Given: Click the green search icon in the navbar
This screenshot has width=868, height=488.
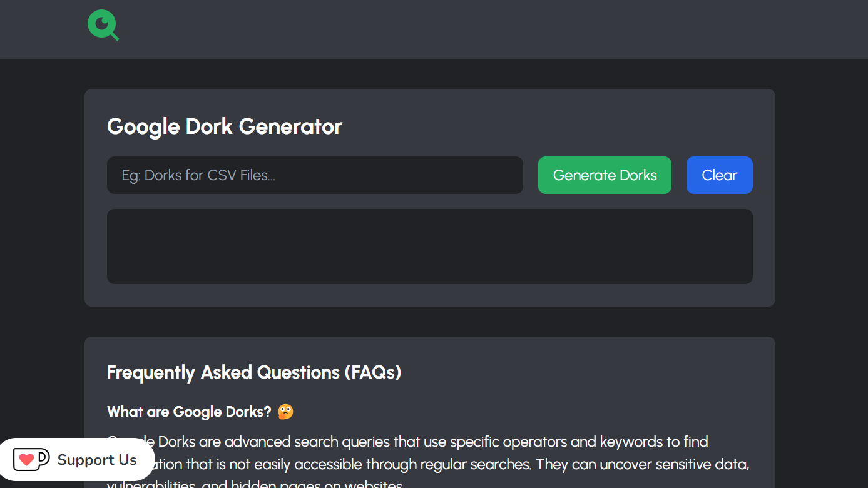Looking at the screenshot, I should (x=103, y=25).
